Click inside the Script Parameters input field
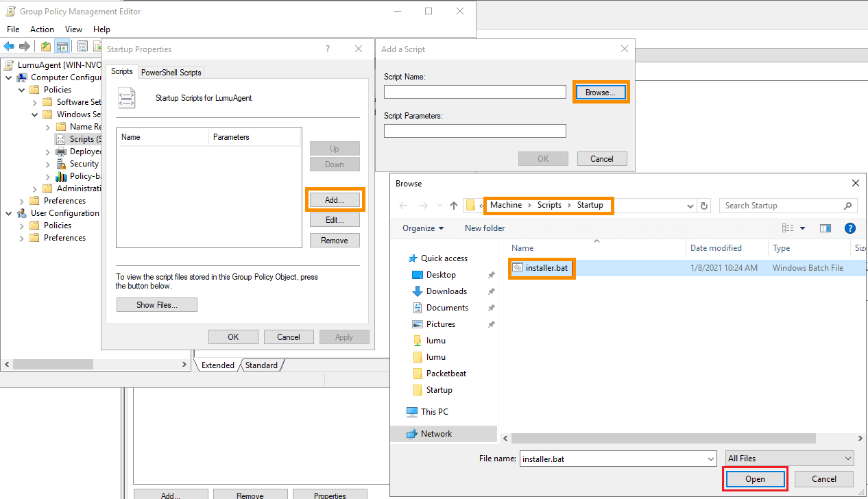 (474, 130)
